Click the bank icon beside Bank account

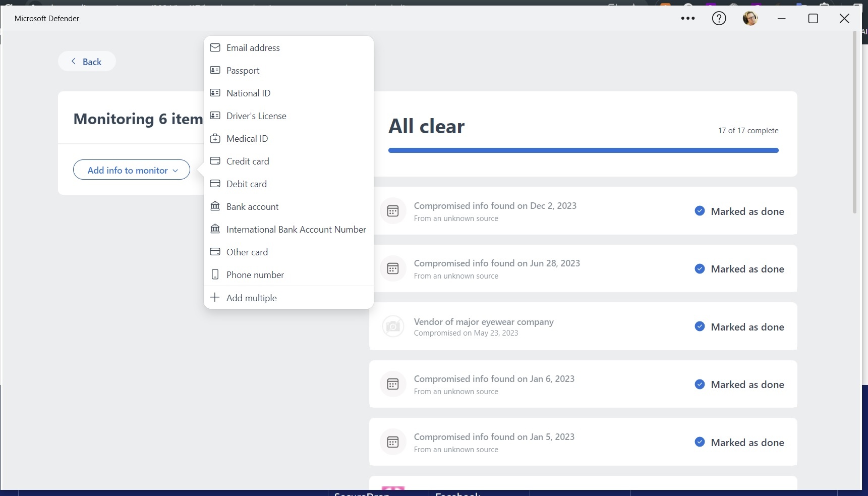coord(215,206)
